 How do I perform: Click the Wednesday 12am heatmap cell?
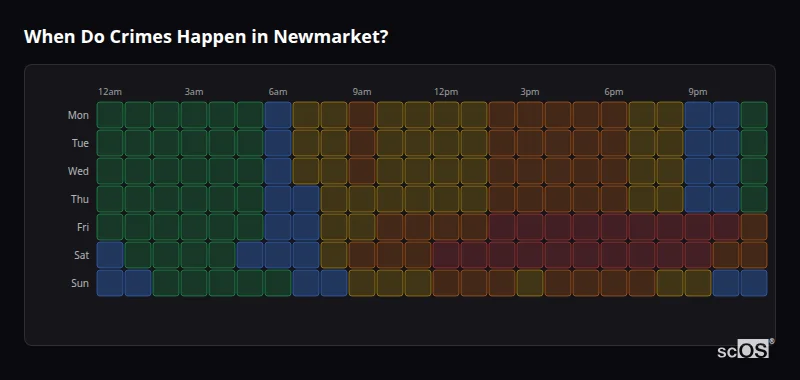click(x=110, y=171)
